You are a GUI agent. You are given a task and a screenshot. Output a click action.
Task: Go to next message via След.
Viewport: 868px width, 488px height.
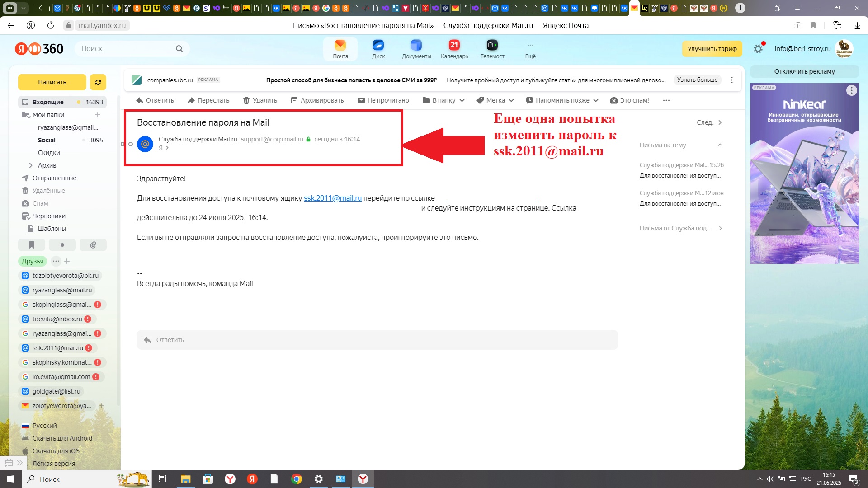(709, 122)
